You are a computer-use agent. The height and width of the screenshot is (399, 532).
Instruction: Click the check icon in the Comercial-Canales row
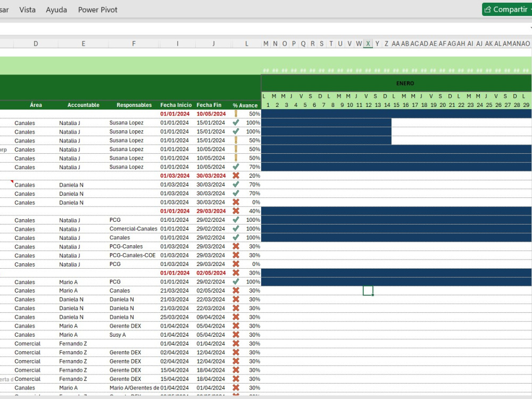pos(236,229)
